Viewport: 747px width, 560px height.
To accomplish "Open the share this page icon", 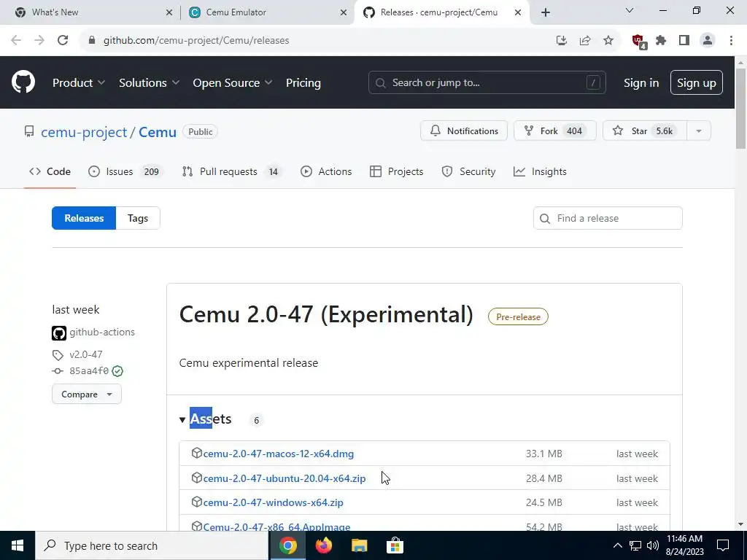I will pos(585,41).
